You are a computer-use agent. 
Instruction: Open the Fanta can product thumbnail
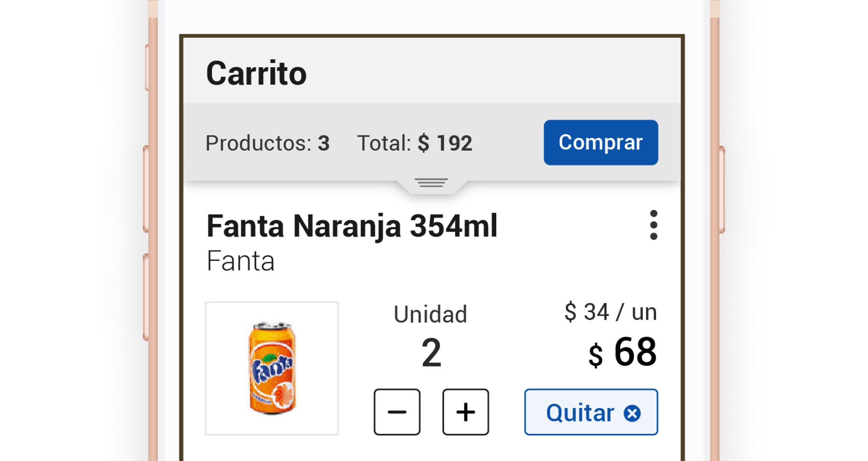[272, 368]
